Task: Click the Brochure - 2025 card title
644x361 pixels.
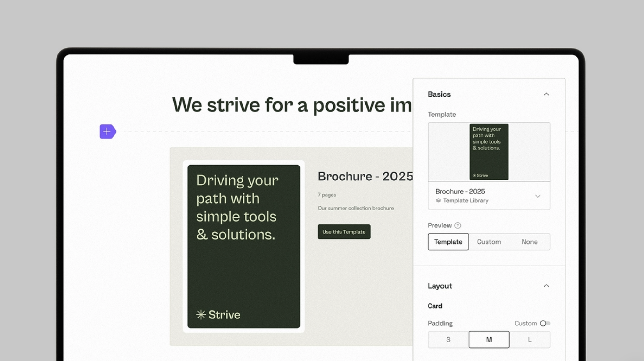Action: click(365, 176)
